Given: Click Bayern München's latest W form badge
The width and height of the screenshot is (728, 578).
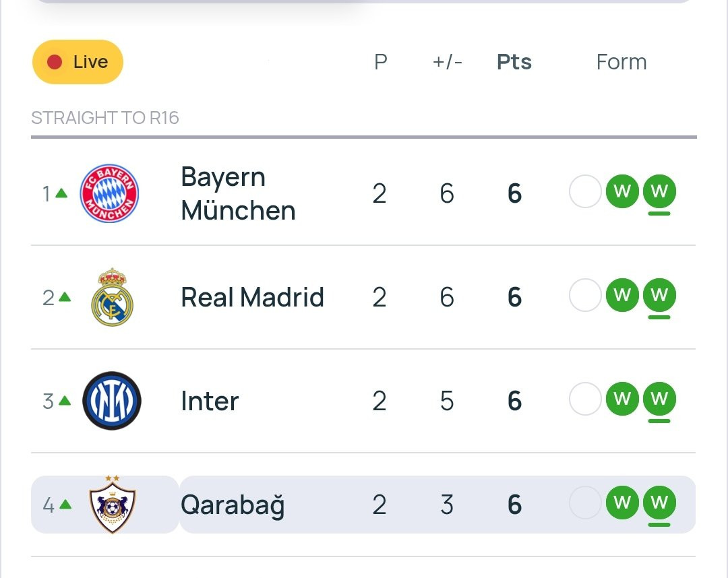Looking at the screenshot, I should click(x=659, y=191).
